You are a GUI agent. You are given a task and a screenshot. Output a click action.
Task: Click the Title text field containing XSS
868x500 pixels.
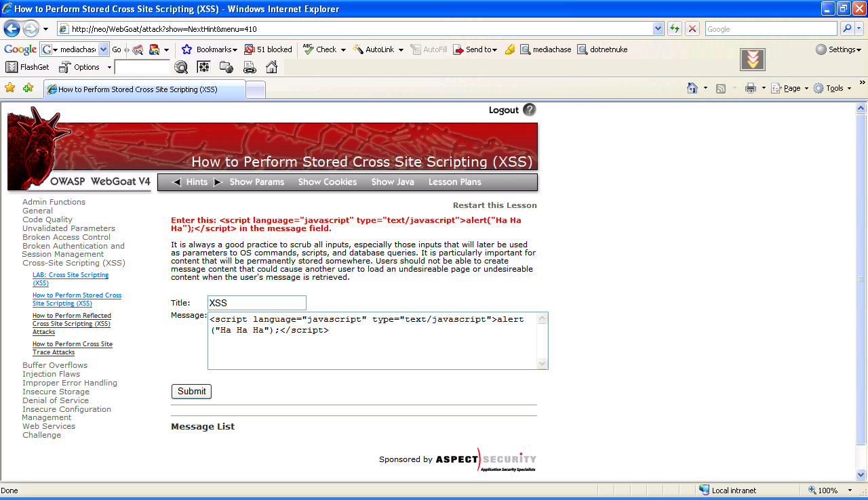pos(256,303)
